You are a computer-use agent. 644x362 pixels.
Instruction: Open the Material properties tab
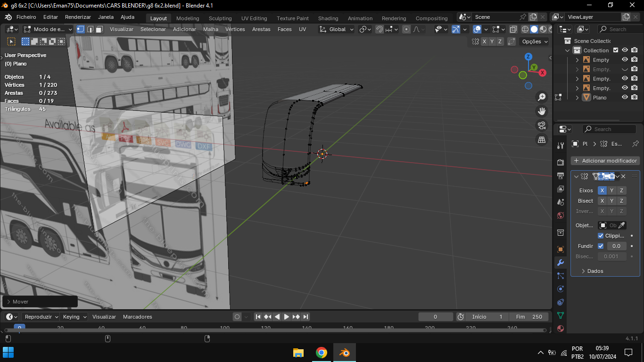point(561,329)
